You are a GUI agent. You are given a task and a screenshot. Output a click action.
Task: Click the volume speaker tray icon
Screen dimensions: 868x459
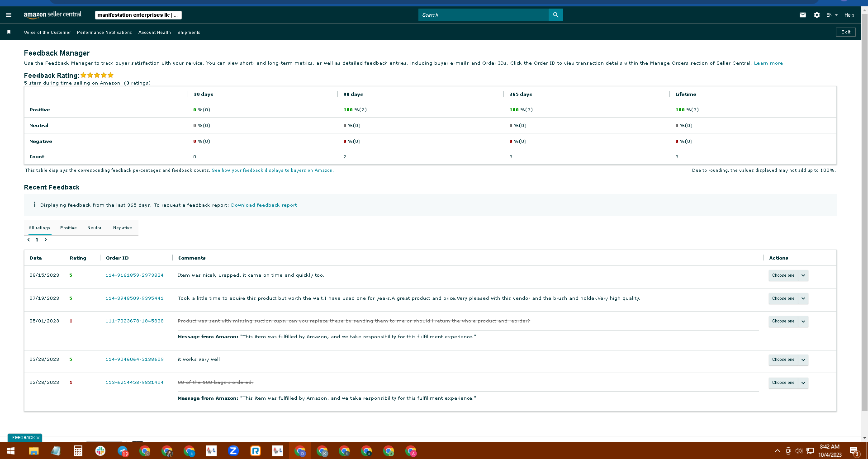[799, 451]
